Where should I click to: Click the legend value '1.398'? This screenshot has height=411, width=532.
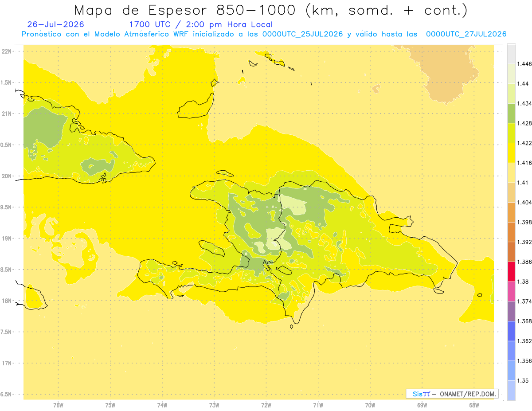(x=524, y=222)
